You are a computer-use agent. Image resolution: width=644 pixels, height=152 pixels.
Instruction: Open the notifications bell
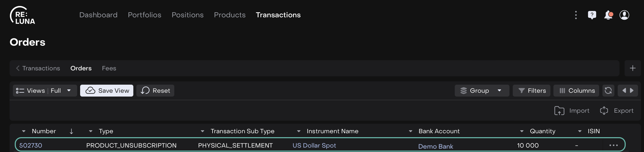[x=608, y=15]
